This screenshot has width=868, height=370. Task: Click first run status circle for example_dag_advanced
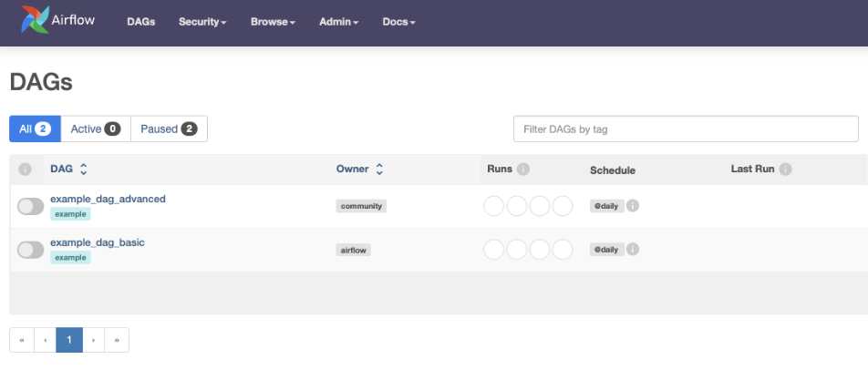tap(494, 206)
